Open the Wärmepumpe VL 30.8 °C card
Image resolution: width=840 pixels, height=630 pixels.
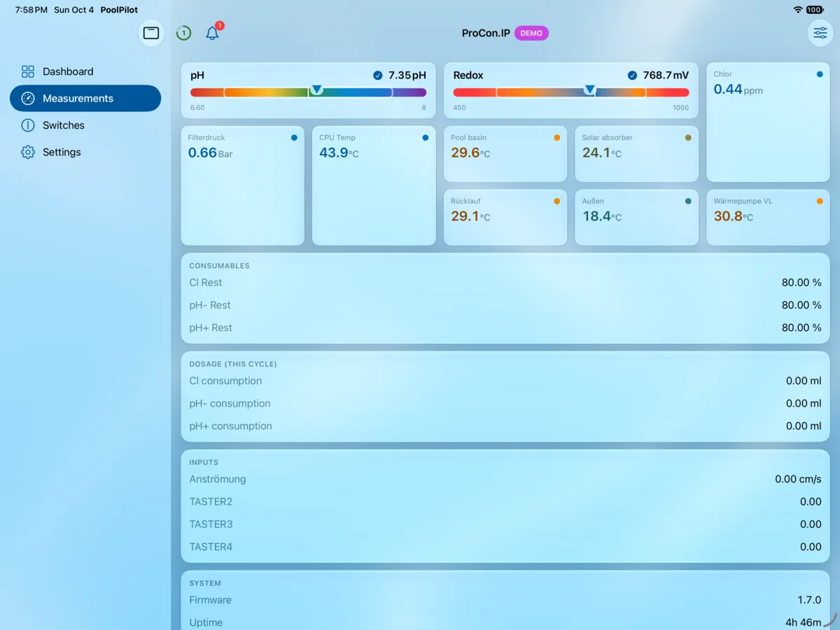coord(768,217)
